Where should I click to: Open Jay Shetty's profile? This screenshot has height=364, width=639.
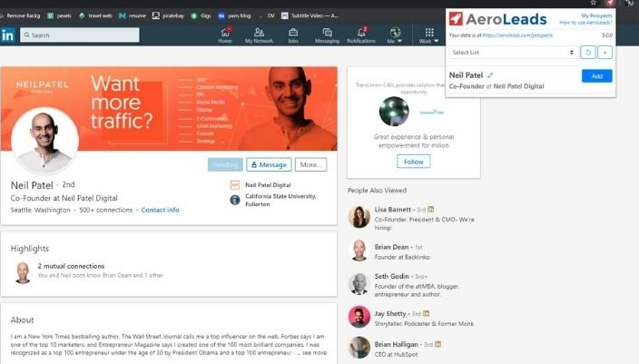click(390, 313)
